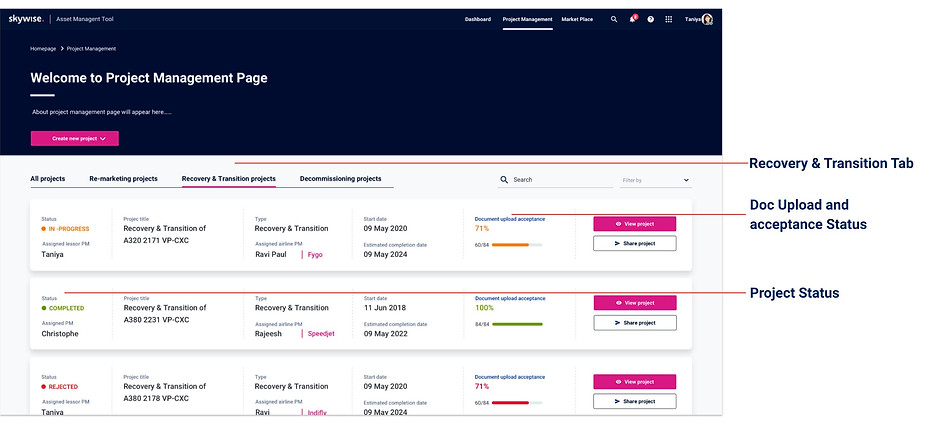Screen dimensions: 927x427
Task: Click the orange 60/84 progress bar of A320 project
Action: (x=517, y=245)
